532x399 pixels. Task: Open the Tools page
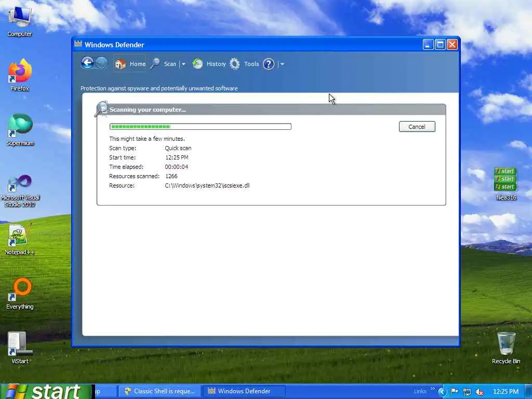tap(244, 64)
